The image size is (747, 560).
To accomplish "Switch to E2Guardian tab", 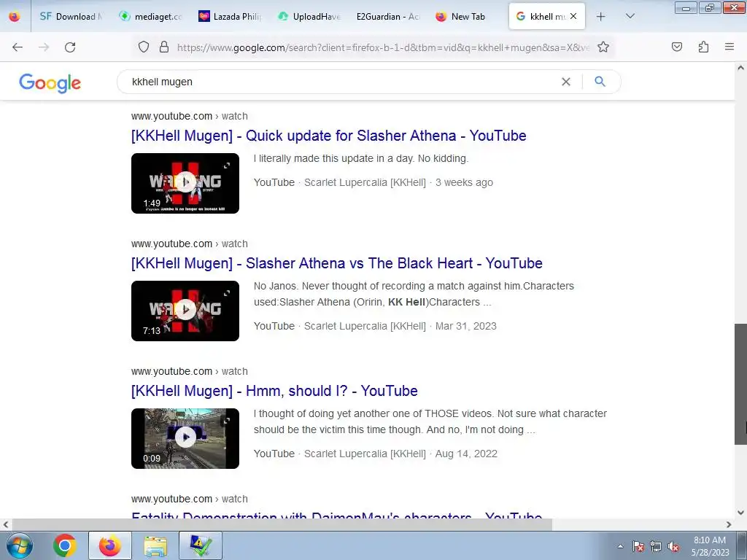I will 388,16.
